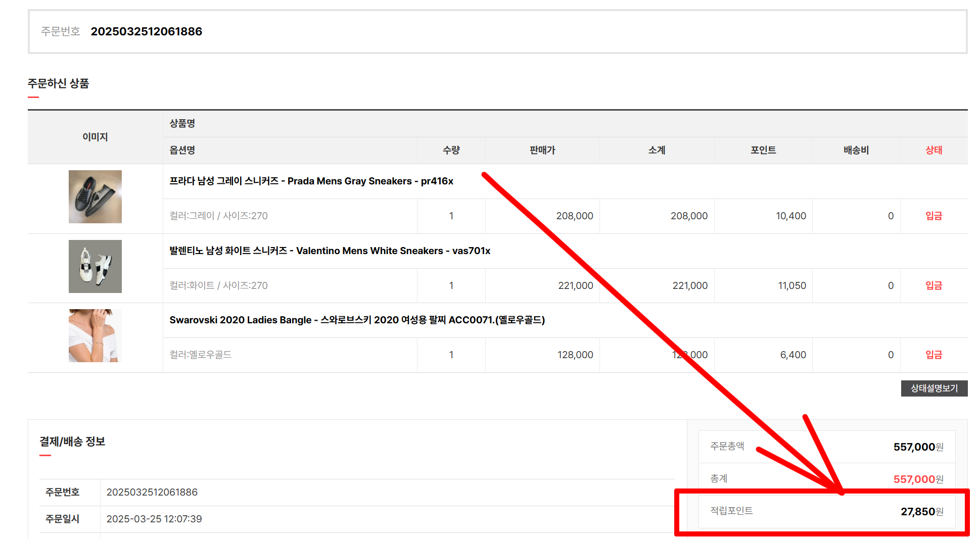Open the Prada Mens Gray Sneakers product link
980x539 pixels.
(x=311, y=181)
